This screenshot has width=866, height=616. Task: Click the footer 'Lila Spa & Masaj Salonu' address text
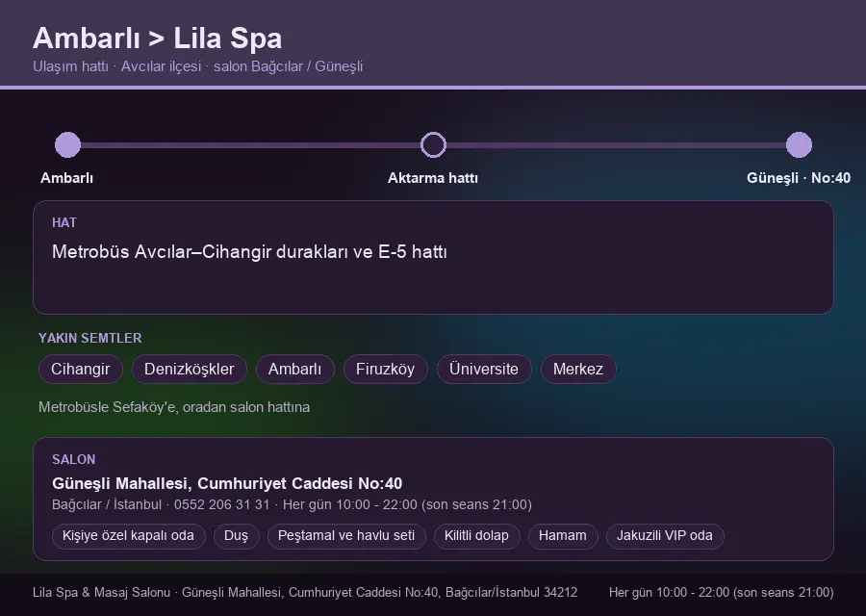tap(305, 593)
